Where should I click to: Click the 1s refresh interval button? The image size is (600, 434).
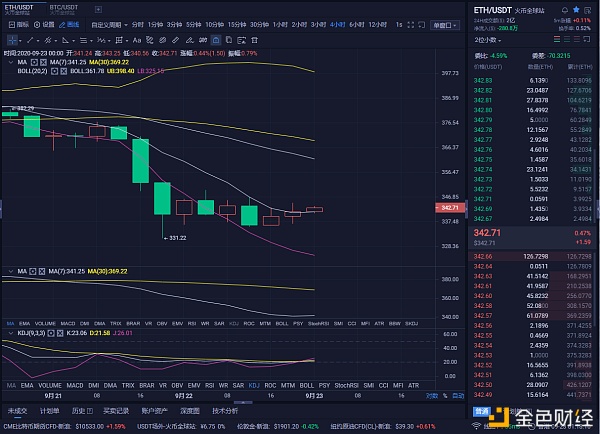click(x=399, y=25)
